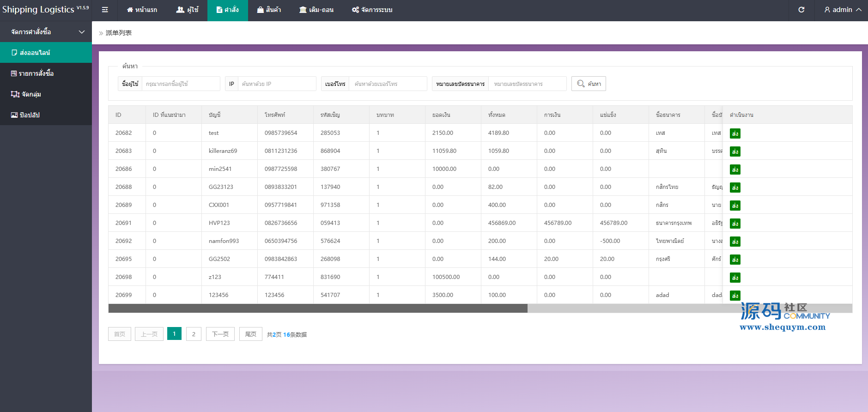
Task: Focus the IP search input field
Action: 277,84
